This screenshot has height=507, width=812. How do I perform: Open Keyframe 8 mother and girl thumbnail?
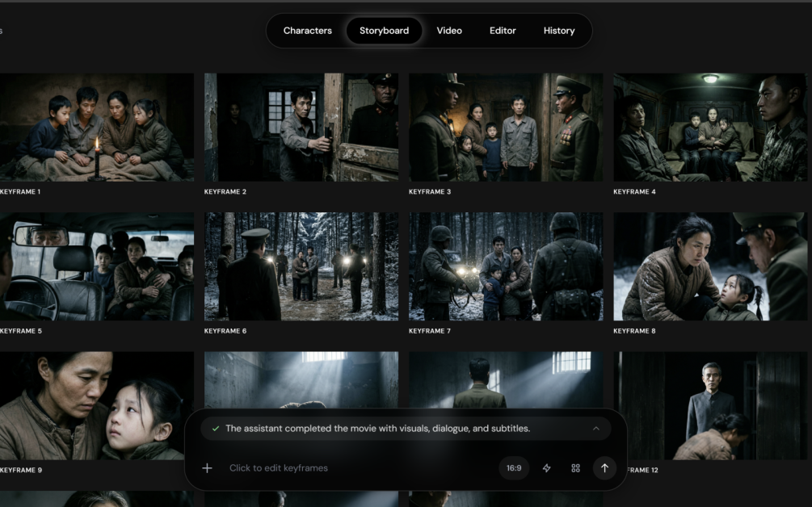tap(709, 266)
